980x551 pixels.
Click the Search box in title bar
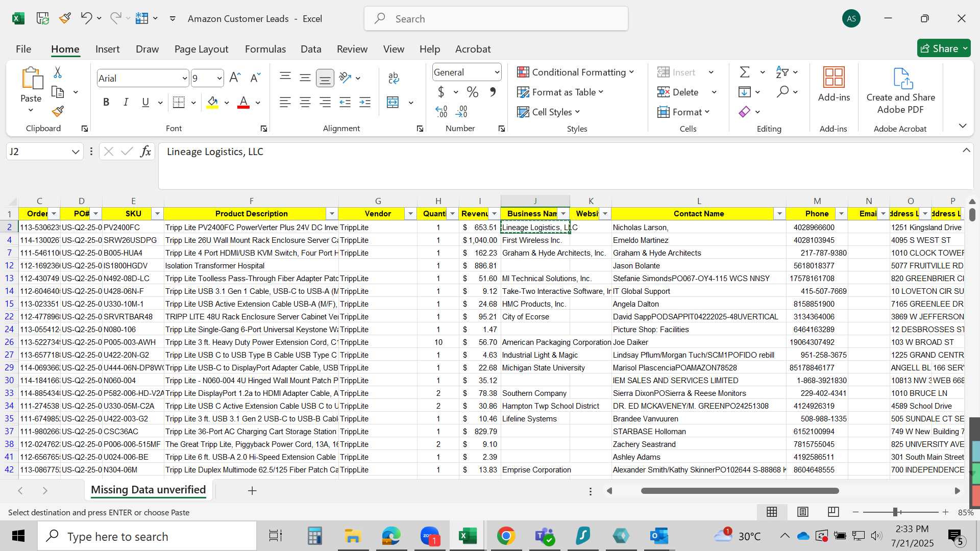496,19
